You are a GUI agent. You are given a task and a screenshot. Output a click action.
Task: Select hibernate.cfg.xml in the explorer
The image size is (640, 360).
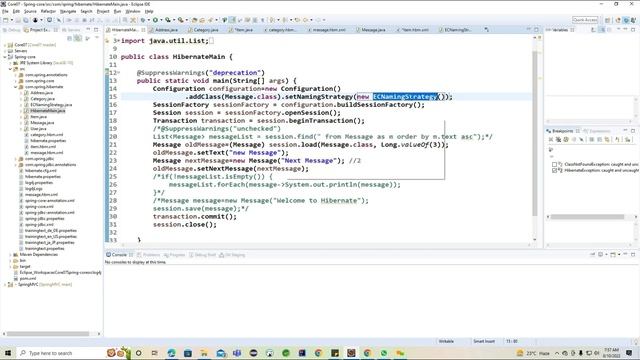(x=40, y=171)
